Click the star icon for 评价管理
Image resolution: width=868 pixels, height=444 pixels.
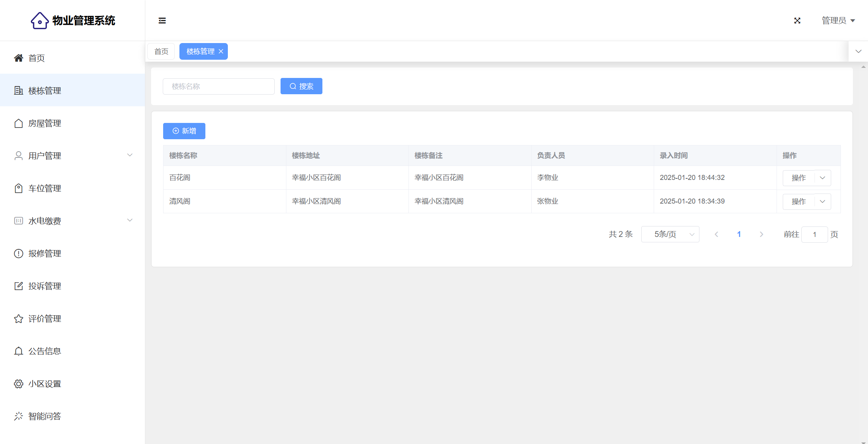coord(19,319)
